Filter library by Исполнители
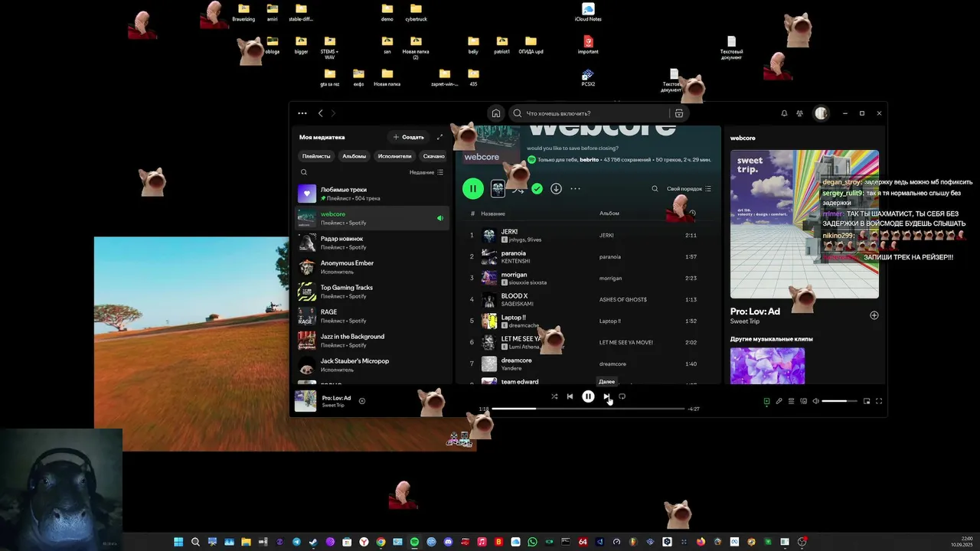Screen dimensions: 980x551 coord(395,156)
